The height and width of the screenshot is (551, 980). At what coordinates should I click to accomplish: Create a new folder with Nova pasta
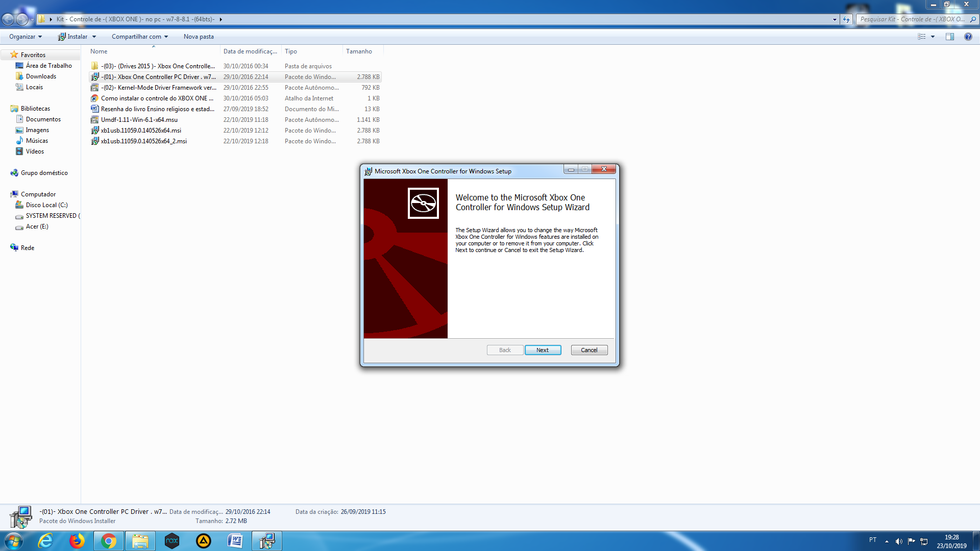coord(199,37)
